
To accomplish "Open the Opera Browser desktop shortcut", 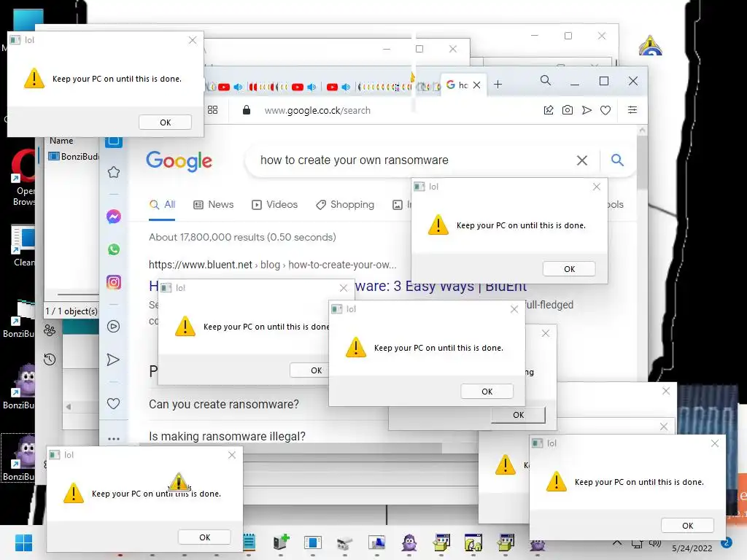I will [x=23, y=178].
